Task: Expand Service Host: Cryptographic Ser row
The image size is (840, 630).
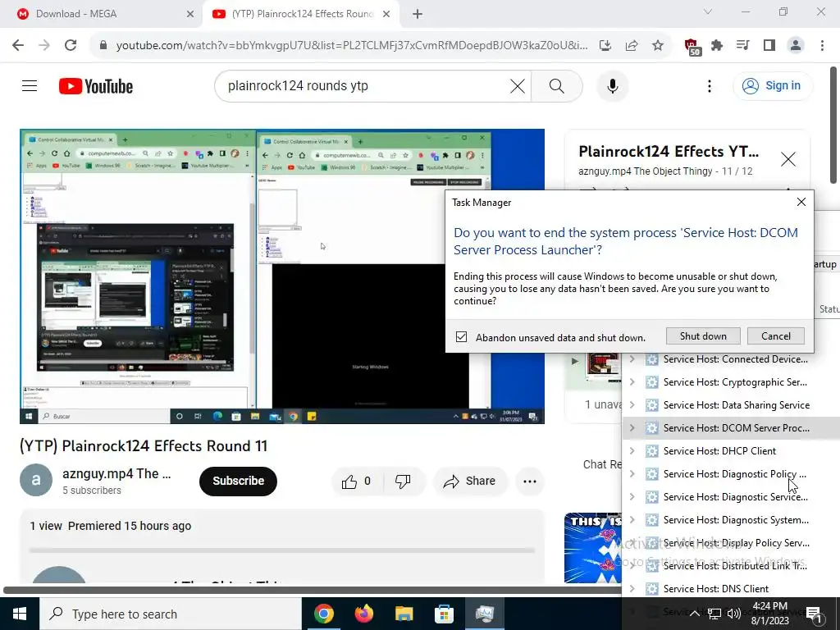Action: coord(632,382)
